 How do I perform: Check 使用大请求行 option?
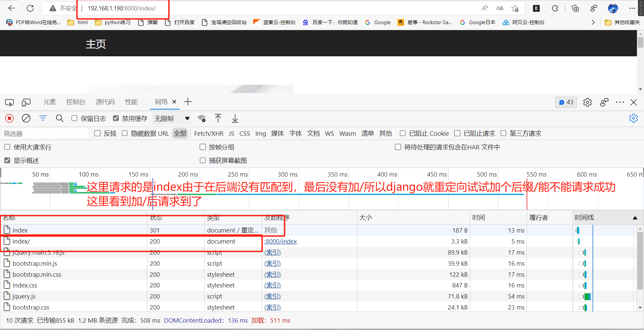7,147
